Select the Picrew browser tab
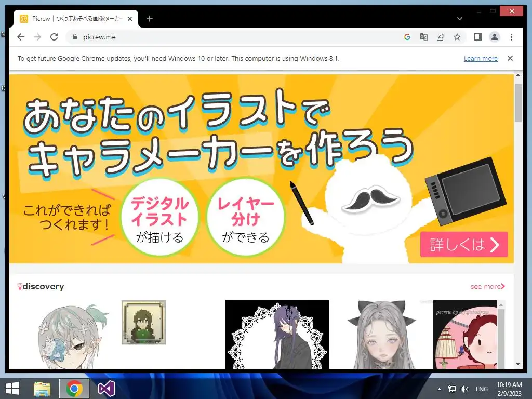532x399 pixels. click(76, 19)
